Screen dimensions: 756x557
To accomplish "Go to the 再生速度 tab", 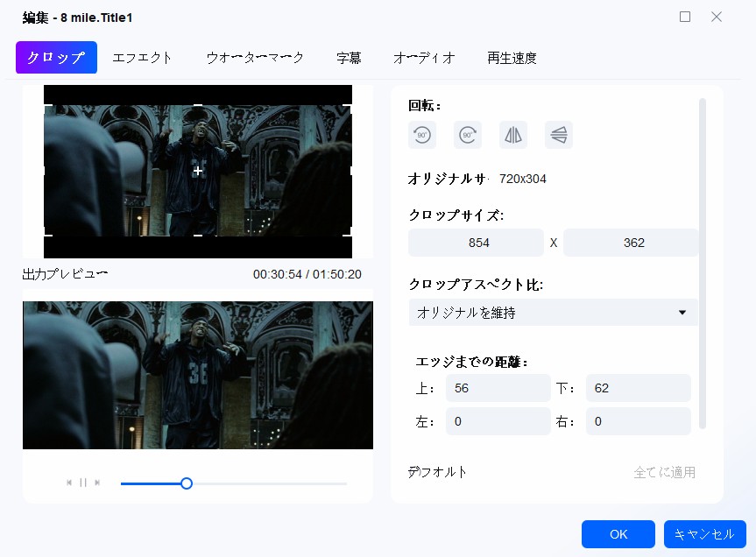I will point(512,58).
